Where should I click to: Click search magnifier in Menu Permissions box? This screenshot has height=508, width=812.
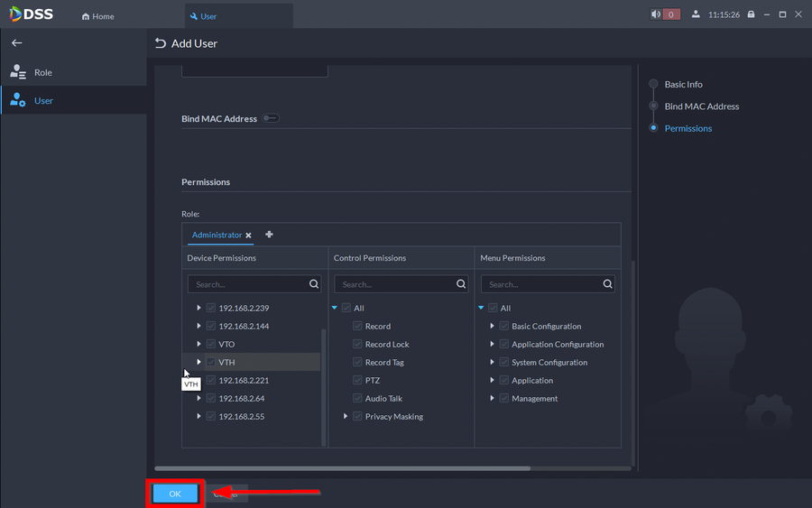[x=607, y=284]
